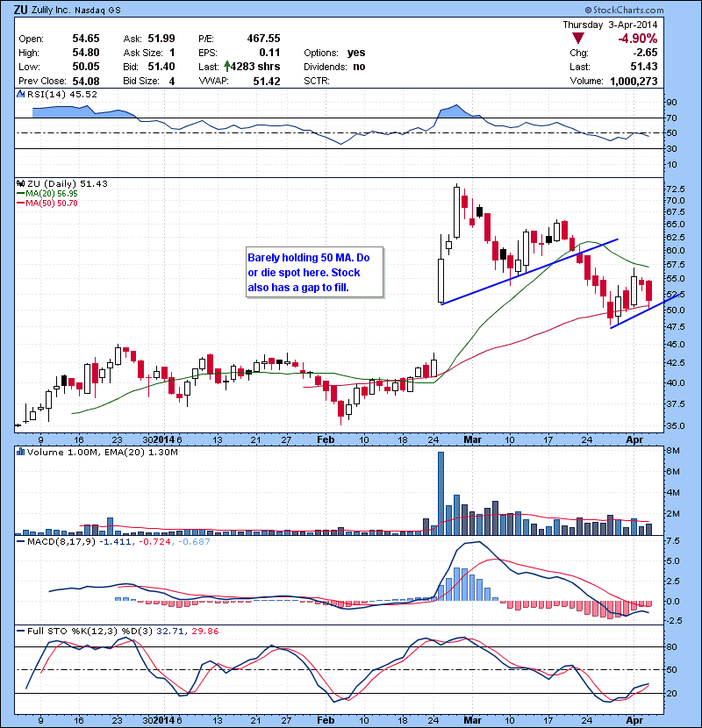The width and height of the screenshot is (702, 728).
Task: Click the MACD(8,17,9) legend label
Action: [x=61, y=541]
